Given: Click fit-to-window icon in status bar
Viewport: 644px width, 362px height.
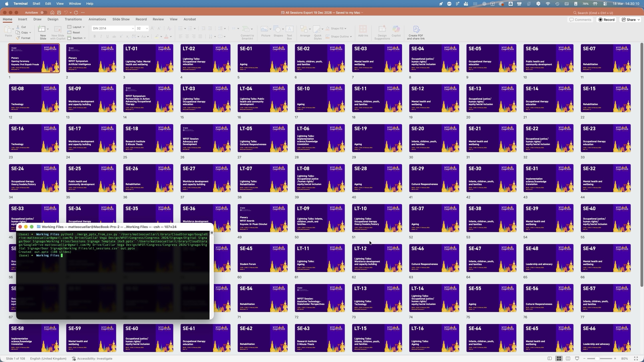Looking at the screenshot, I should tap(636, 358).
